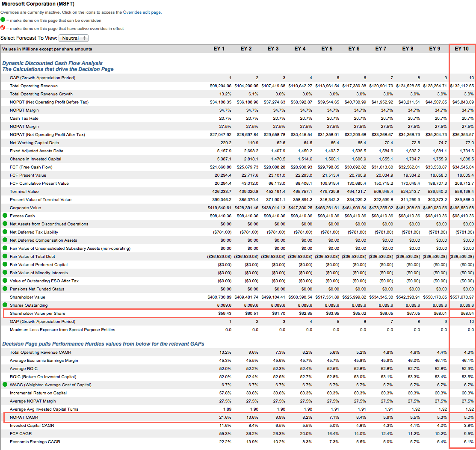Click the green override icon beside Excess Cash
The width and height of the screenshot is (476, 450).
[5, 216]
